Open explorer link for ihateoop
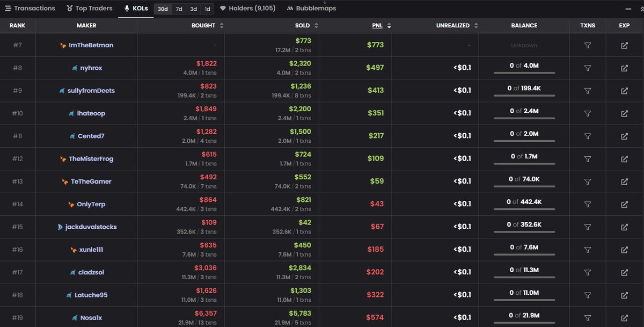The image size is (644, 327). (x=624, y=113)
